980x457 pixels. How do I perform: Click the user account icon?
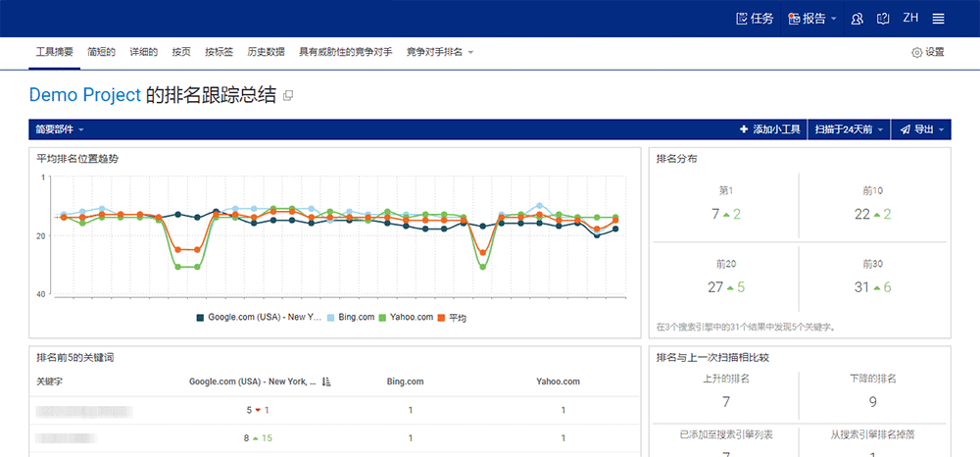[857, 18]
